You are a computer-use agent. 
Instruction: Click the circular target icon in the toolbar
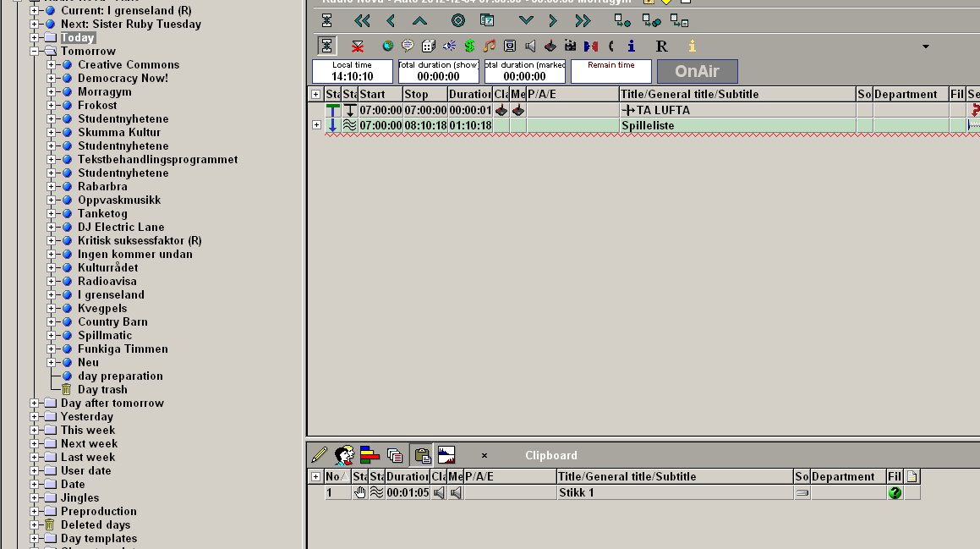tap(458, 21)
